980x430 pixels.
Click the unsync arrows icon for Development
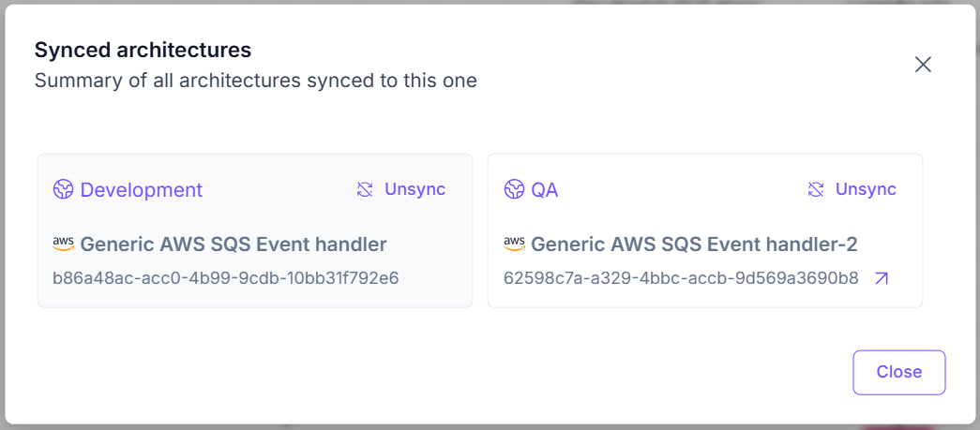pos(365,190)
